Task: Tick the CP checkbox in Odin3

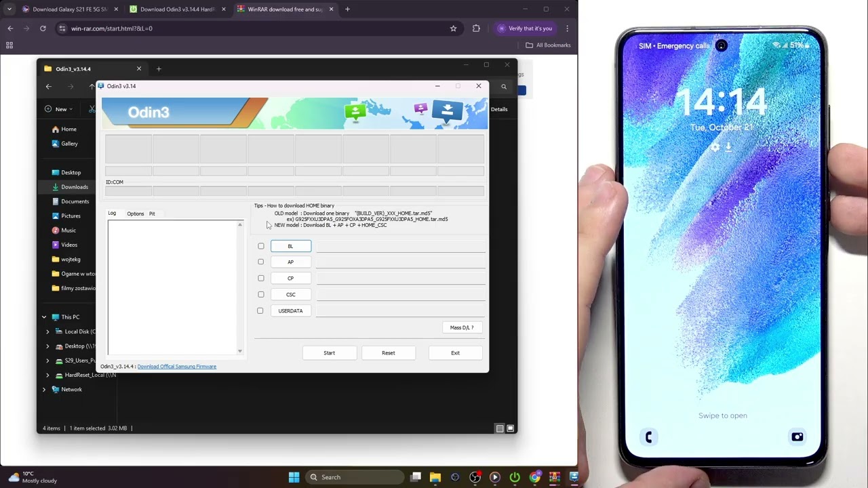Action: [260, 278]
